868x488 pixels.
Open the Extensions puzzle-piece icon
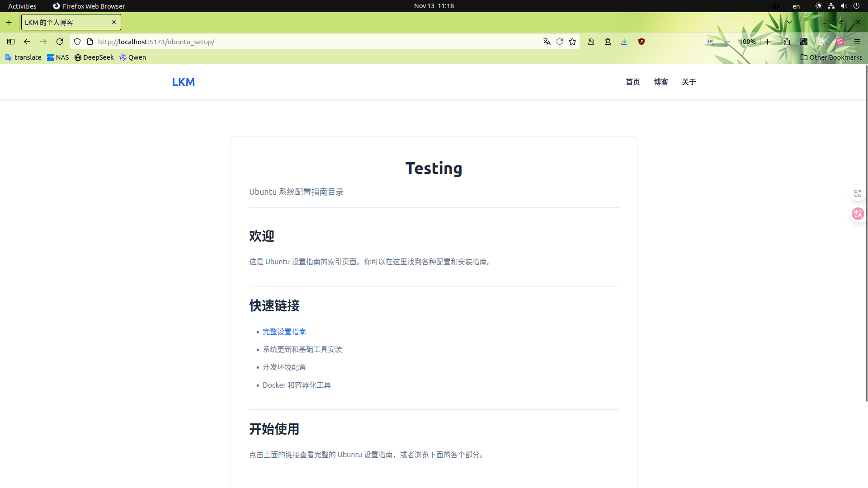(787, 42)
